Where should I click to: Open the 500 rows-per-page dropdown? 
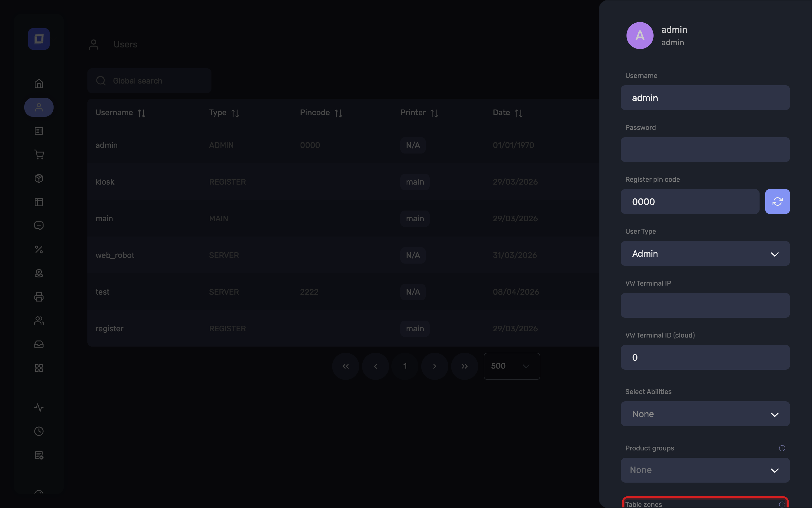tap(512, 366)
